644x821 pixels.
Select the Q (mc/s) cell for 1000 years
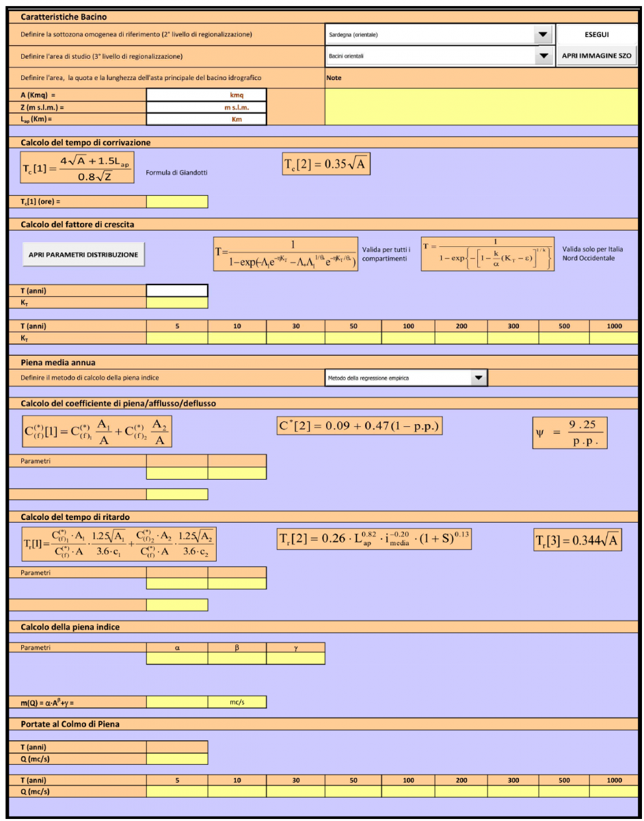[614, 792]
